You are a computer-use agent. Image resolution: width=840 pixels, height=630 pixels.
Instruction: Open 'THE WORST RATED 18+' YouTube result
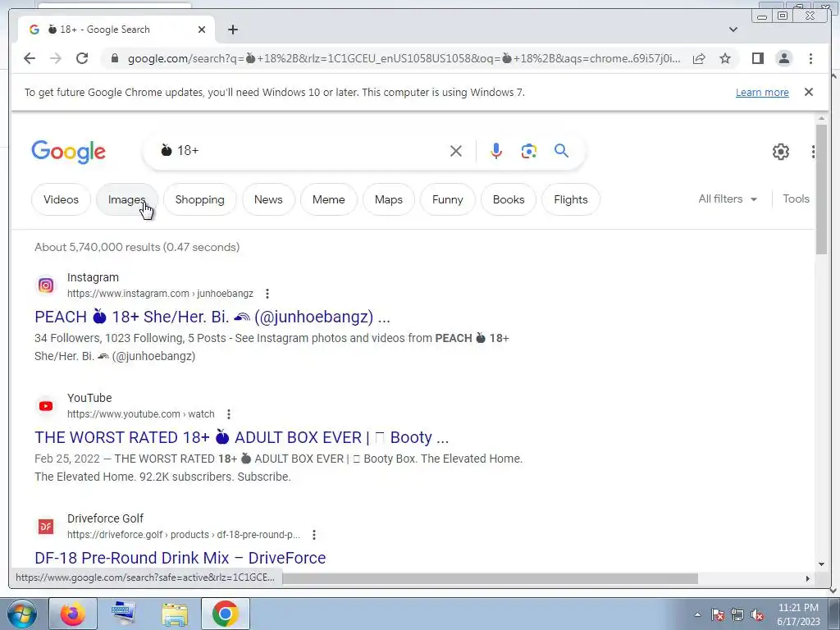pos(242,437)
